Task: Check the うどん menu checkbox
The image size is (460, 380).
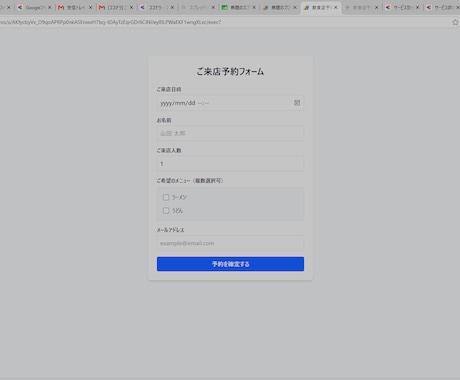Action: 166,211
